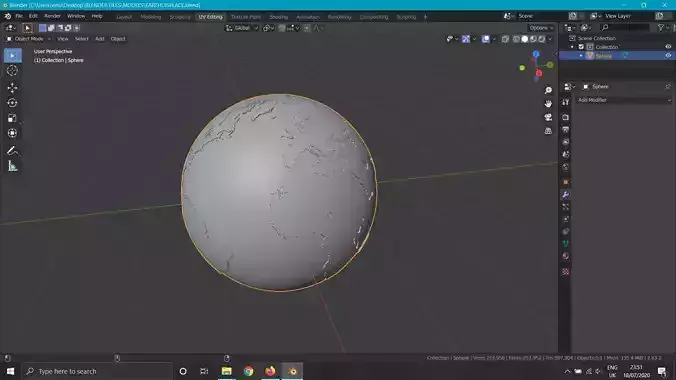The width and height of the screenshot is (676, 380).
Task: Open the Options dropdown
Action: pos(541,28)
